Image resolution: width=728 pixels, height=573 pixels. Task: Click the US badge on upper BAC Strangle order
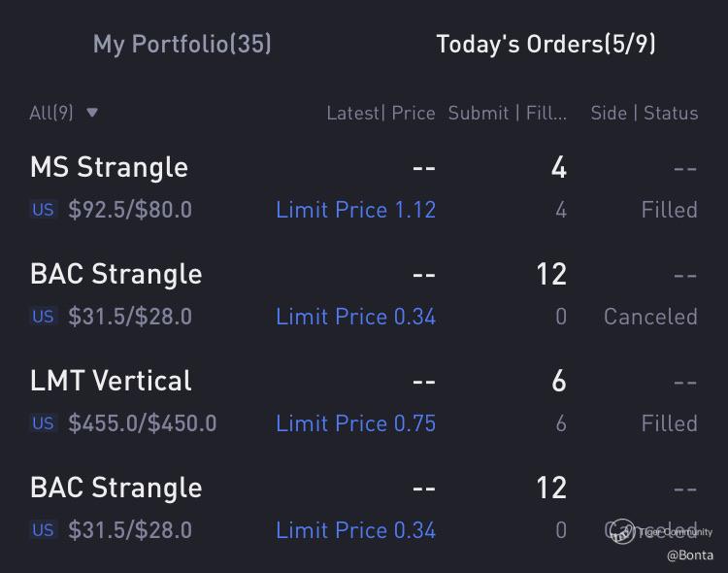(x=43, y=317)
